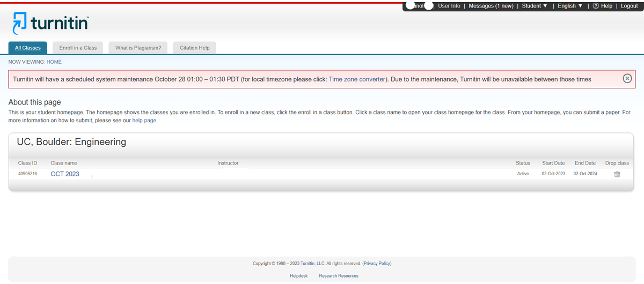Open the Student role dropdown

tap(535, 6)
